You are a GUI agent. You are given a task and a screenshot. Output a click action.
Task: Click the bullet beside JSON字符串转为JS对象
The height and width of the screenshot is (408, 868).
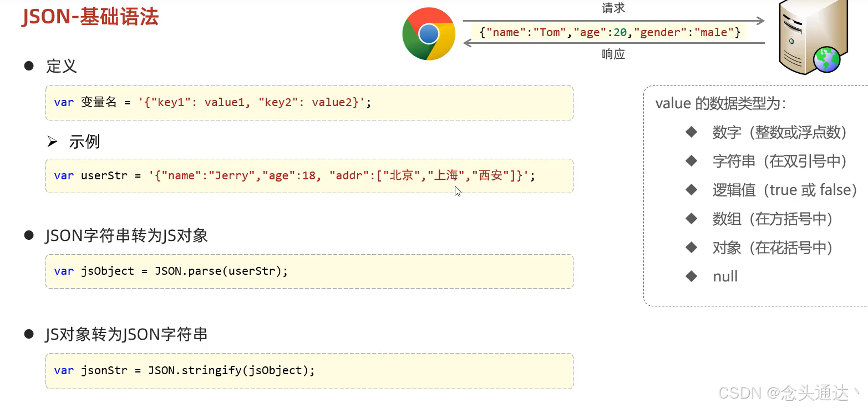(x=29, y=235)
